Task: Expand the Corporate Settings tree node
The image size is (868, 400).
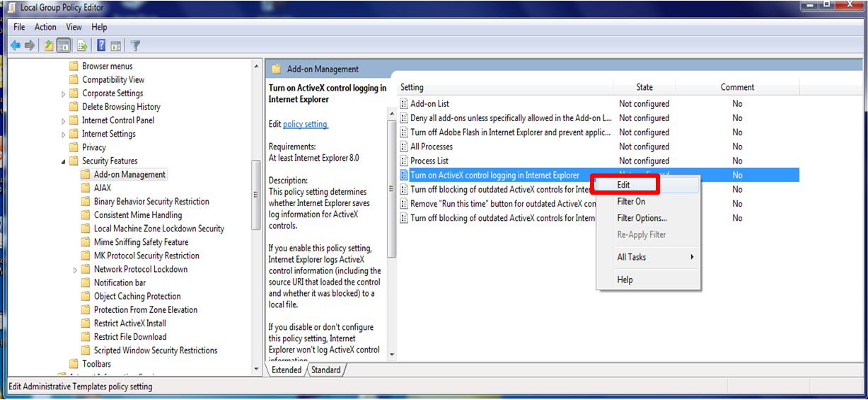Action: point(64,93)
